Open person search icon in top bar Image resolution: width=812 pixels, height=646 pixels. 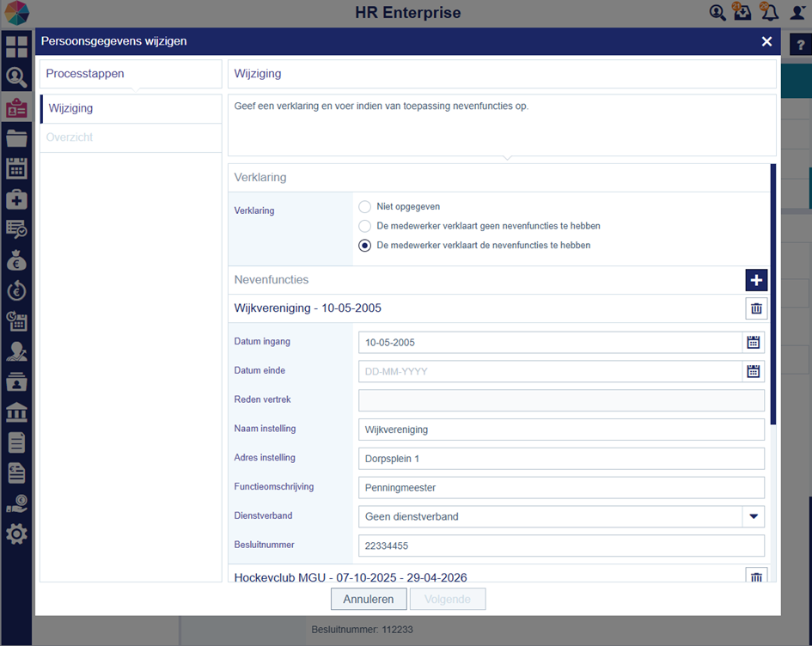click(x=717, y=12)
